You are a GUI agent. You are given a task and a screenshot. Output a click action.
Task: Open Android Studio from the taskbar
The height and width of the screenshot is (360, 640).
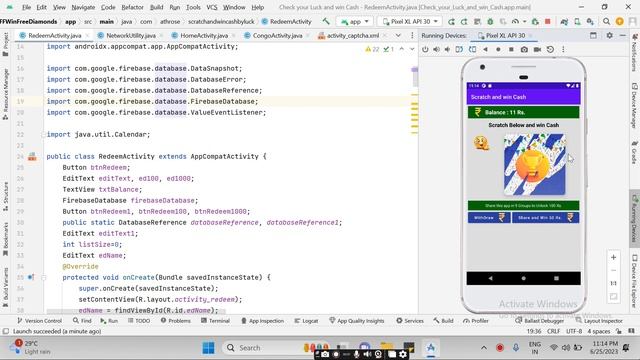[431, 348]
